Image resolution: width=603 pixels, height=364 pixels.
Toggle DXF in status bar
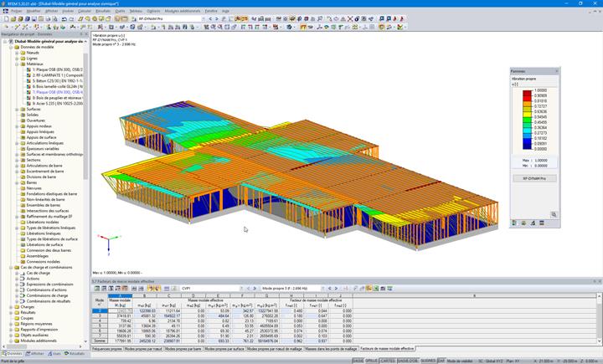(441, 361)
